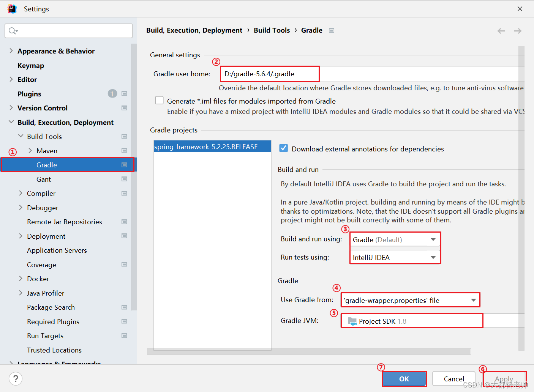The height and width of the screenshot is (392, 534).
Task: Click the project-level icon beside Build Tools
Action: coord(124,136)
